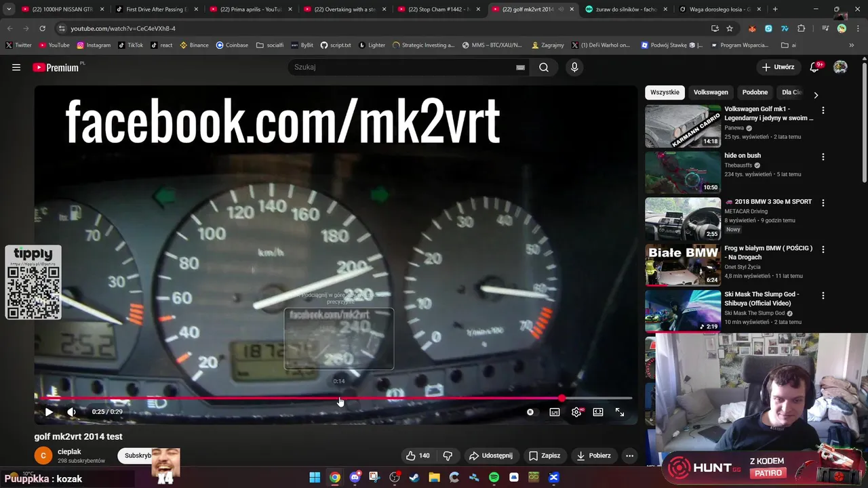Click the search magnifier button
Image resolution: width=868 pixels, height=488 pixels.
[x=544, y=67]
